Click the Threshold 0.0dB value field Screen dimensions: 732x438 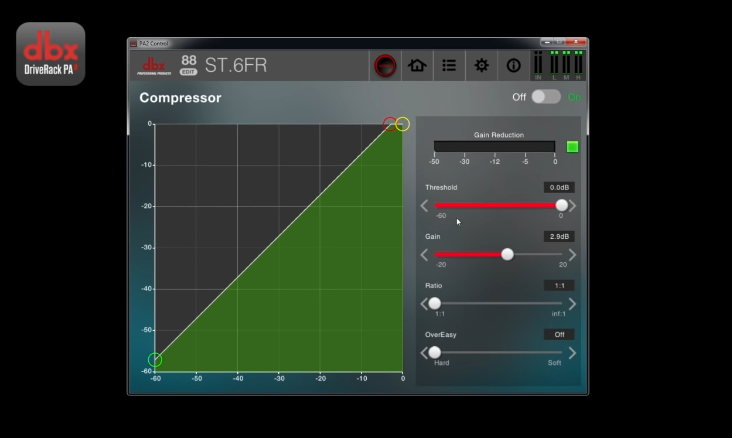[x=559, y=188]
